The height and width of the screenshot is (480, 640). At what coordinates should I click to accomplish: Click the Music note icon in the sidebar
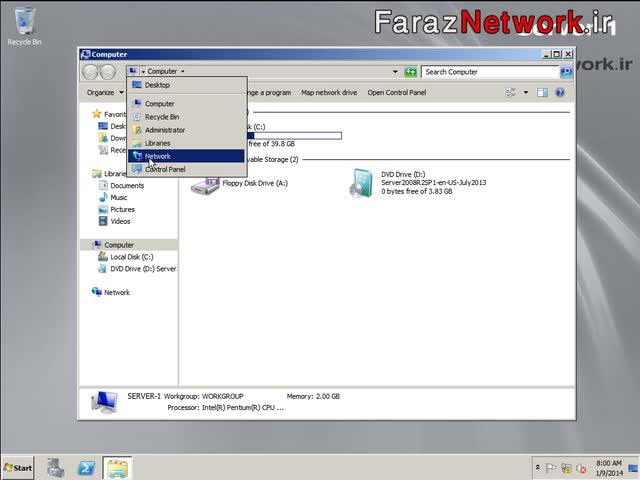pos(103,197)
